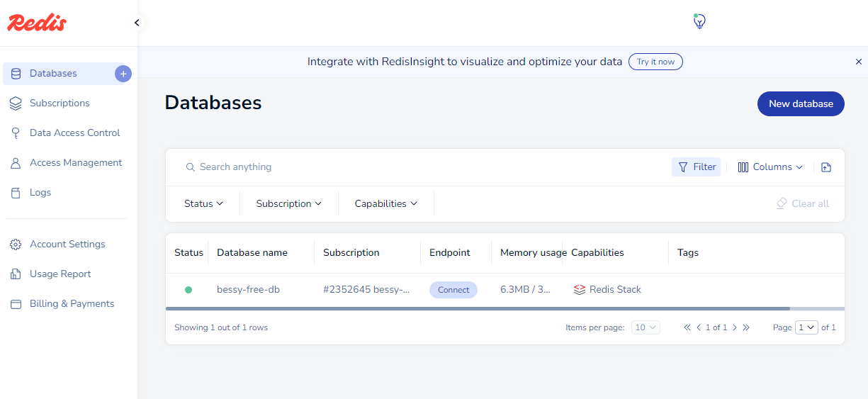
Task: Click the Account Settings gear icon
Action: coord(16,244)
